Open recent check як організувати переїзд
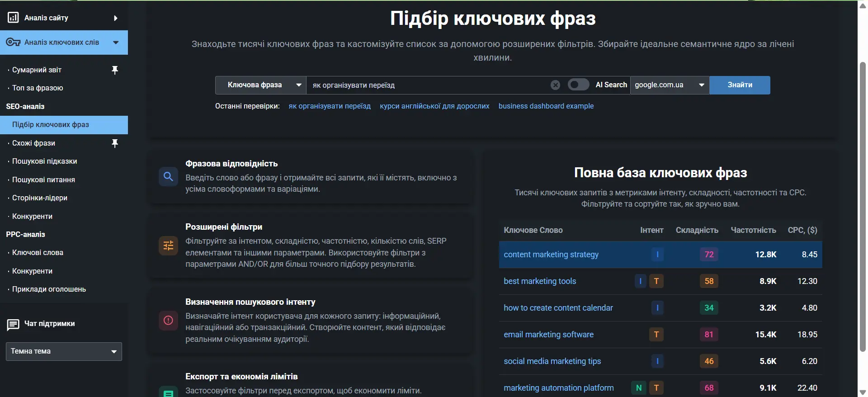 330,106
